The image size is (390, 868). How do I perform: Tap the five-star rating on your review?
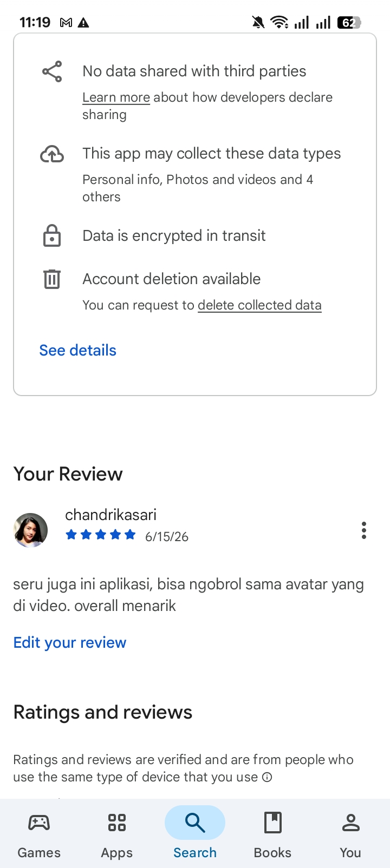pos(101,535)
